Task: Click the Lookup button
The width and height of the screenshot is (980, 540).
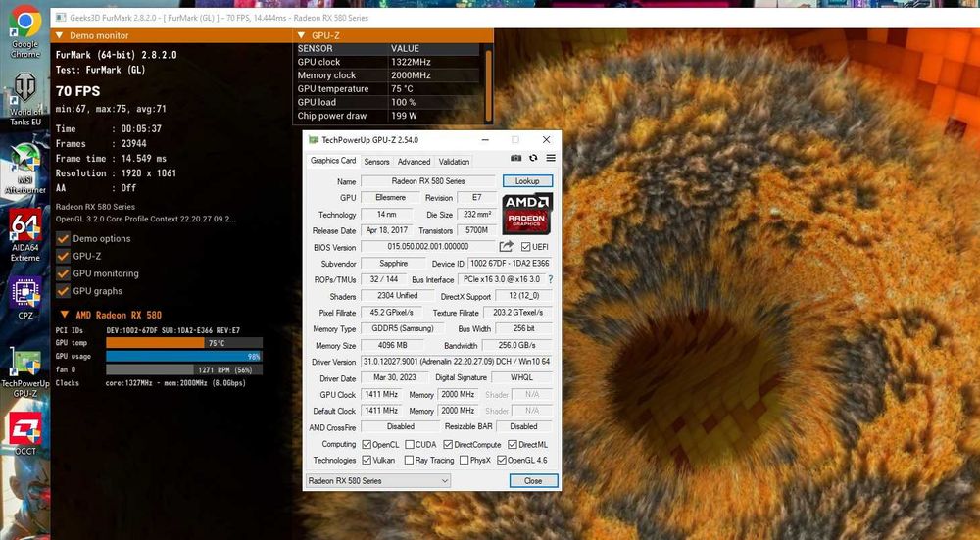Action: 527,181
